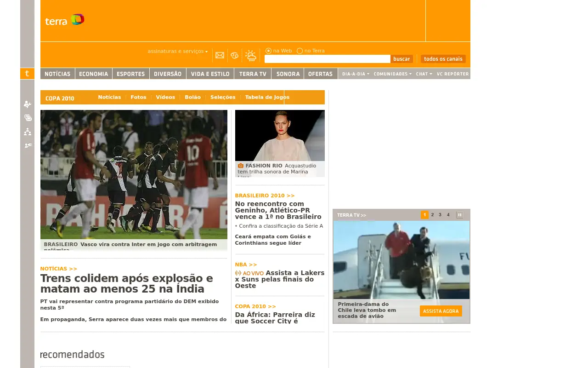Open the TERRA TV tab
588x368 pixels.
click(x=253, y=74)
